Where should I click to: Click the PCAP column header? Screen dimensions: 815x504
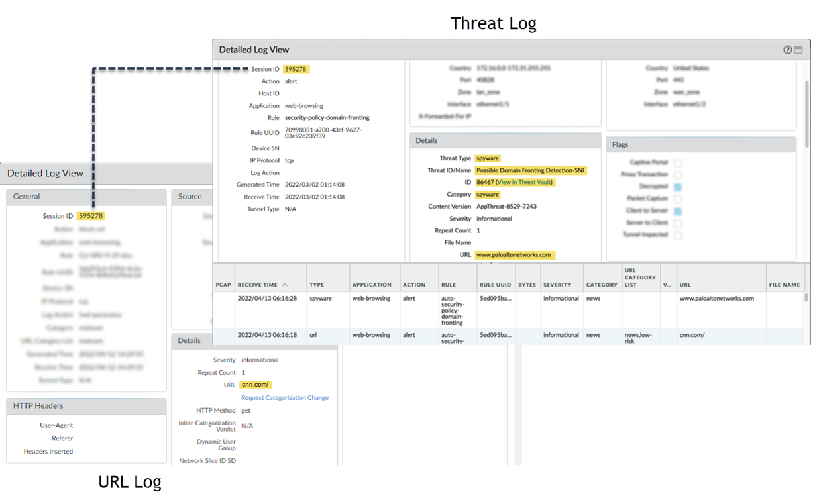[x=223, y=285]
